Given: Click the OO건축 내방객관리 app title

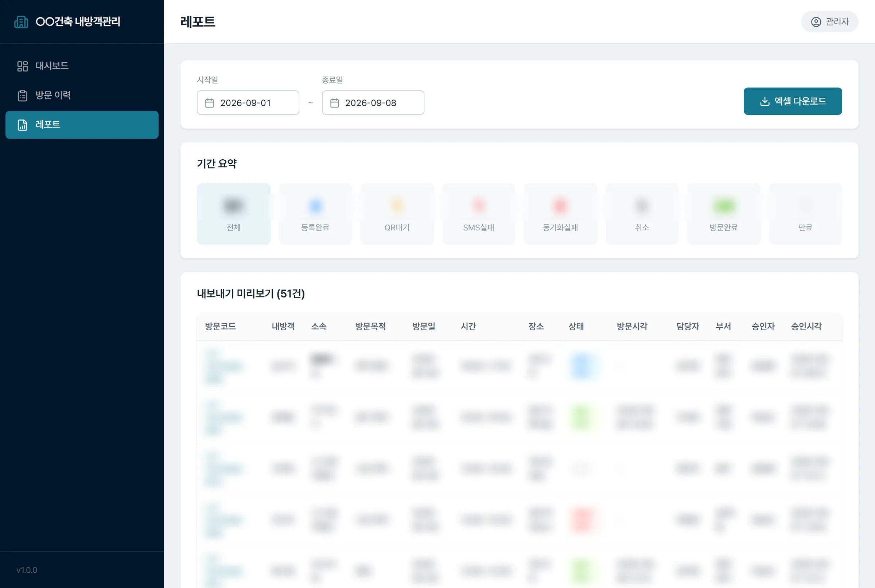Looking at the screenshot, I should pos(78,22).
